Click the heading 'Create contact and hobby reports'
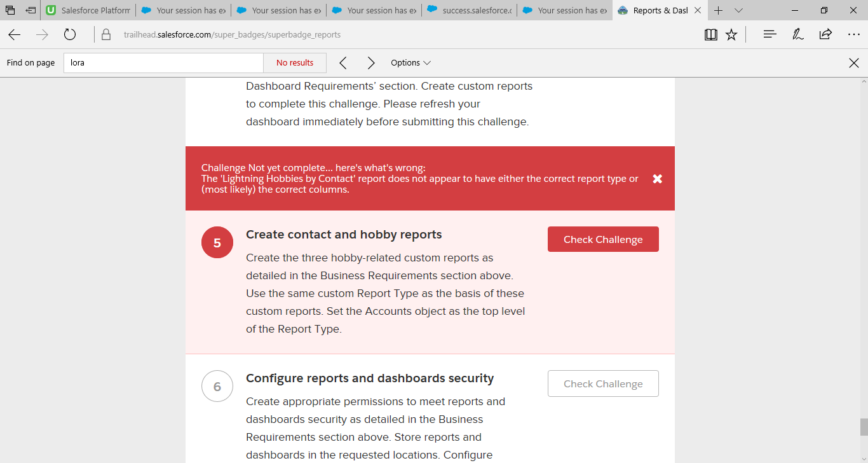This screenshot has height=463, width=868. (x=344, y=235)
